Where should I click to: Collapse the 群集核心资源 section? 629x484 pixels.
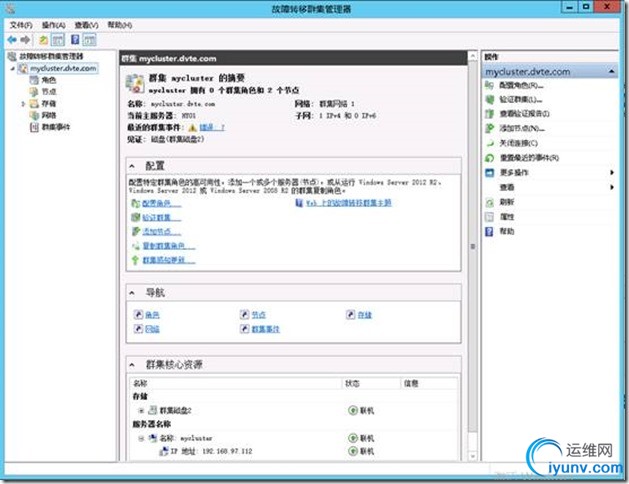pos(132,365)
